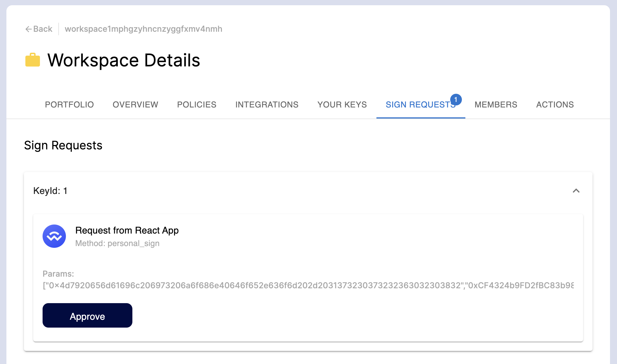The width and height of the screenshot is (617, 364).
Task: Click the INTEGRATIONS tab item
Action: 267,105
